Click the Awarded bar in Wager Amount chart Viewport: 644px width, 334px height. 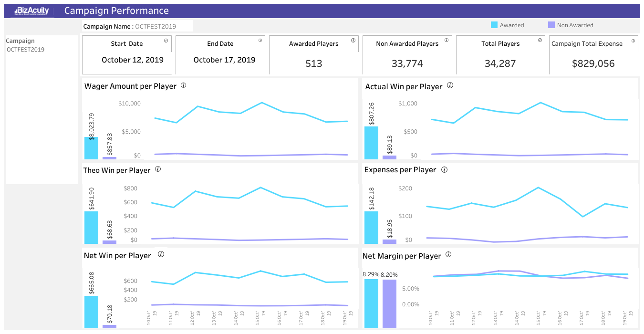click(91, 148)
